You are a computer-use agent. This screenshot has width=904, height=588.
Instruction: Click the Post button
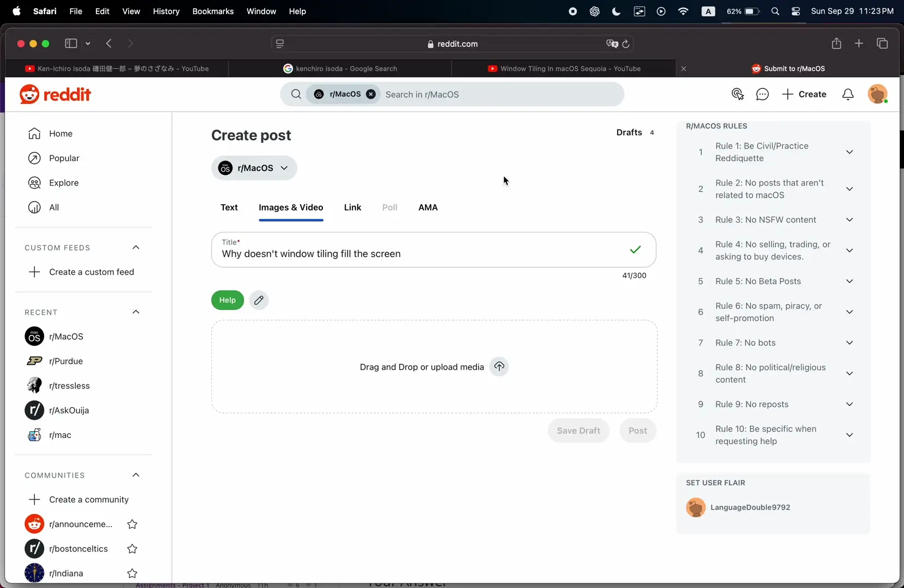(x=638, y=431)
